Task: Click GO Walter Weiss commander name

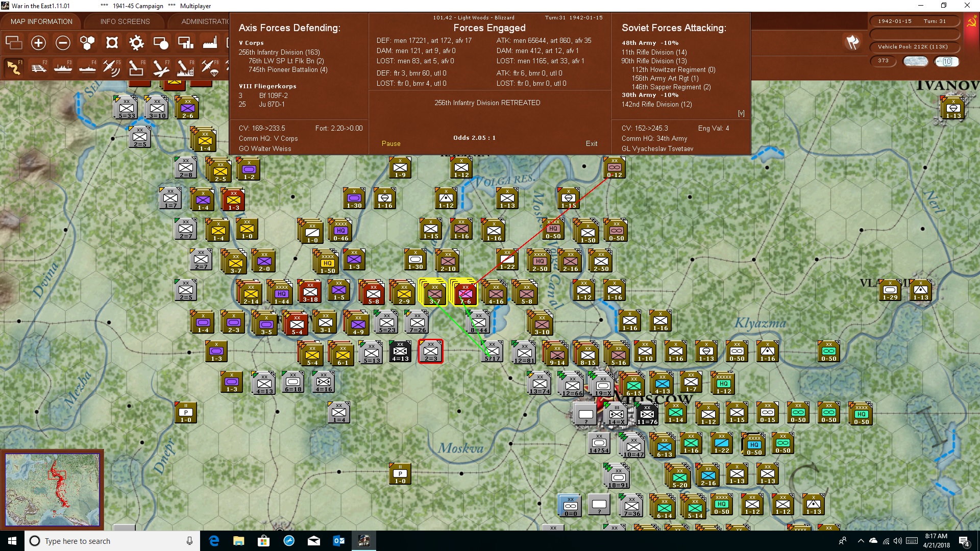Action: (x=265, y=148)
